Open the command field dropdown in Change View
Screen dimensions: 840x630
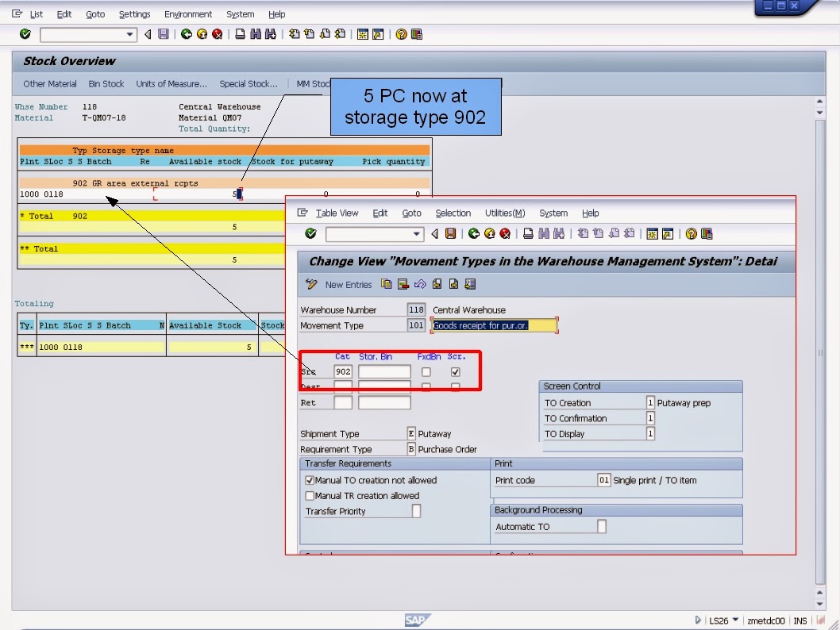[416, 234]
